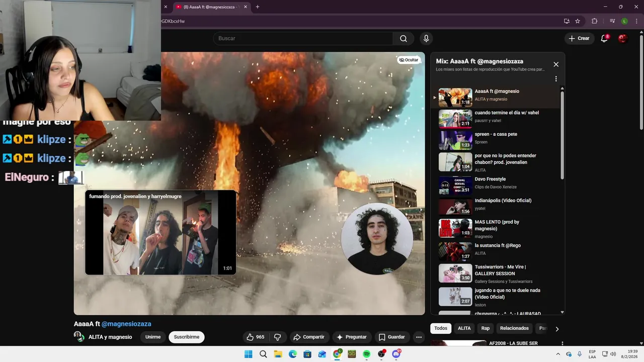
Task: Open Spotify from the taskbar
Action: [x=366, y=354]
